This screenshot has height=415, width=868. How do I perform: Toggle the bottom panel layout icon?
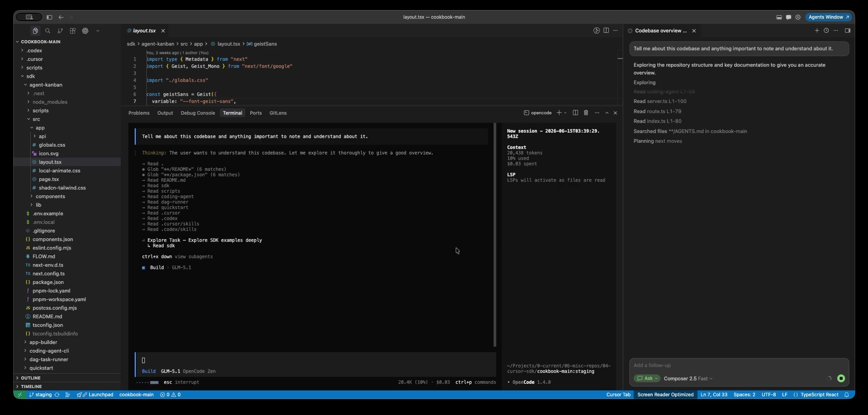click(x=779, y=17)
